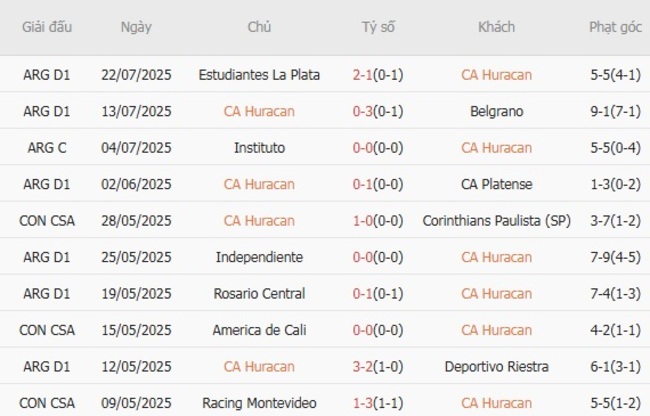Sort by the Ngày column header
650x416 pixels.
click(136, 27)
